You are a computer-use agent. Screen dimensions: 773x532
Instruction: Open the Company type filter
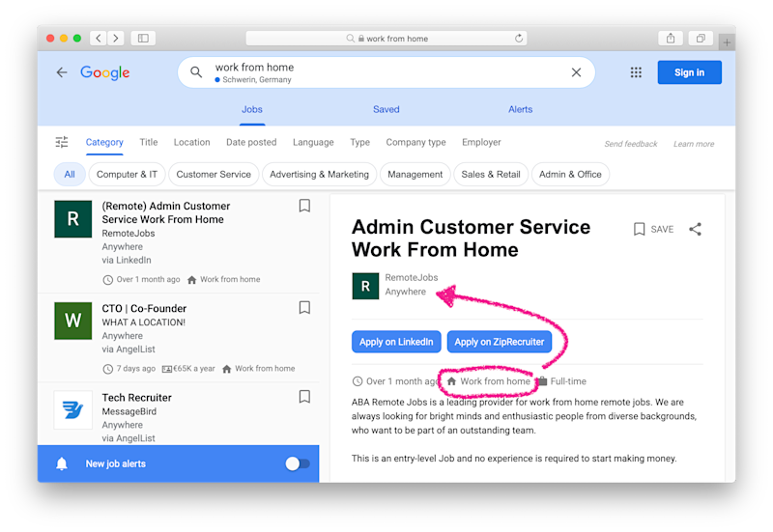(x=415, y=142)
